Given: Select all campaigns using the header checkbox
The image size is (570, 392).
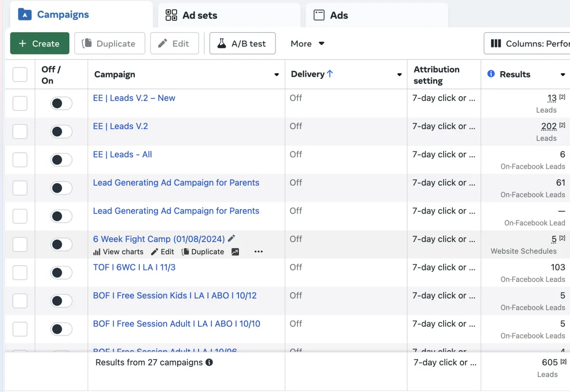Looking at the screenshot, I should [x=20, y=75].
